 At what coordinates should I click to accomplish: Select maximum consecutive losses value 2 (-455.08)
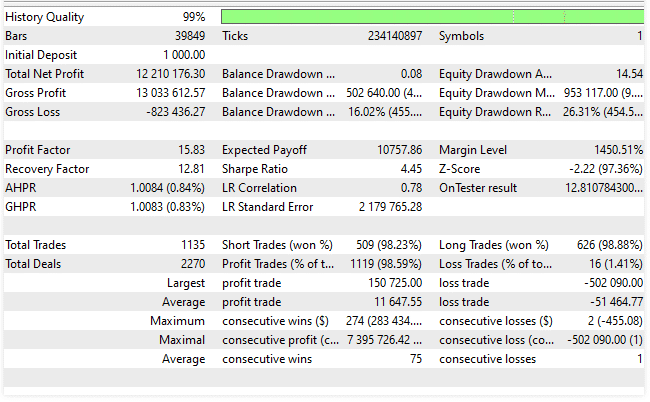tap(615, 321)
